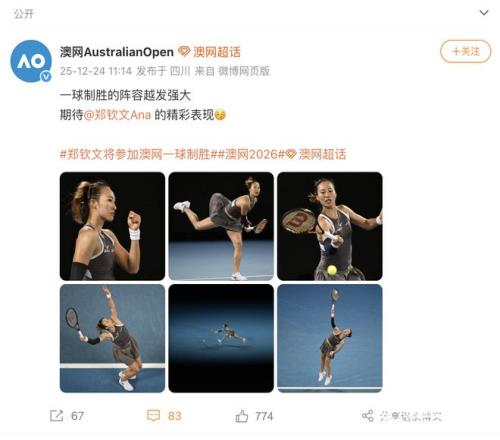The width and height of the screenshot is (500, 440).
Task: Click the repost icon showing 67
Action: click(56, 416)
